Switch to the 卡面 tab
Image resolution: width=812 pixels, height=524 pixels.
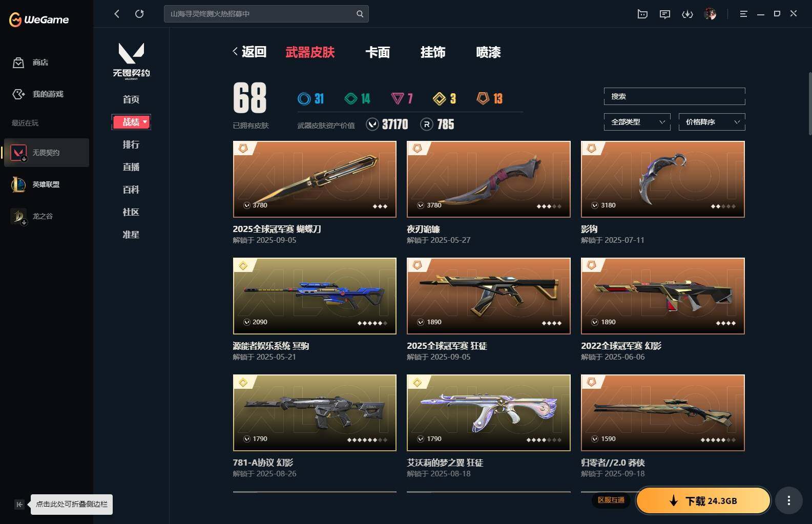coord(378,52)
